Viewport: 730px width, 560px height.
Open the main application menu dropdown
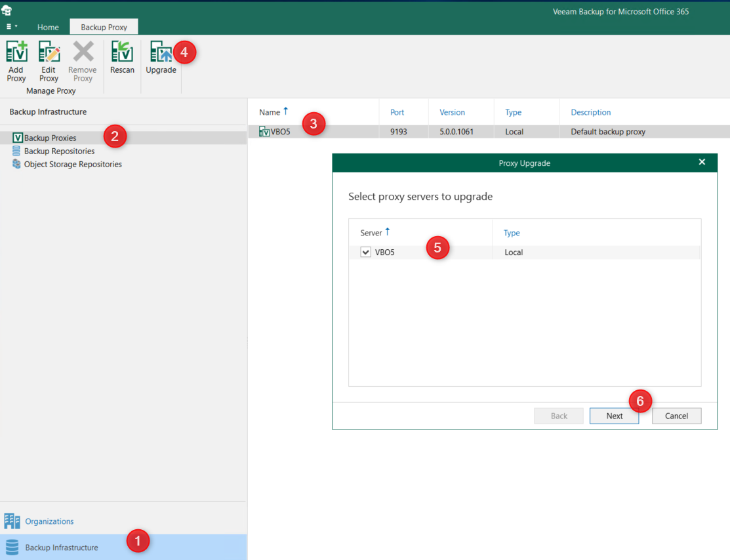tap(12, 27)
